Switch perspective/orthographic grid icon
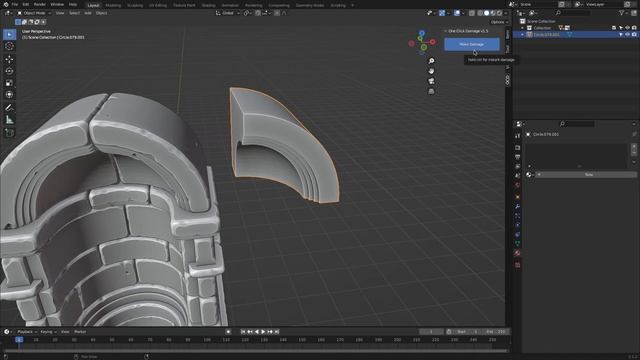The height and width of the screenshot is (360, 640). (431, 91)
